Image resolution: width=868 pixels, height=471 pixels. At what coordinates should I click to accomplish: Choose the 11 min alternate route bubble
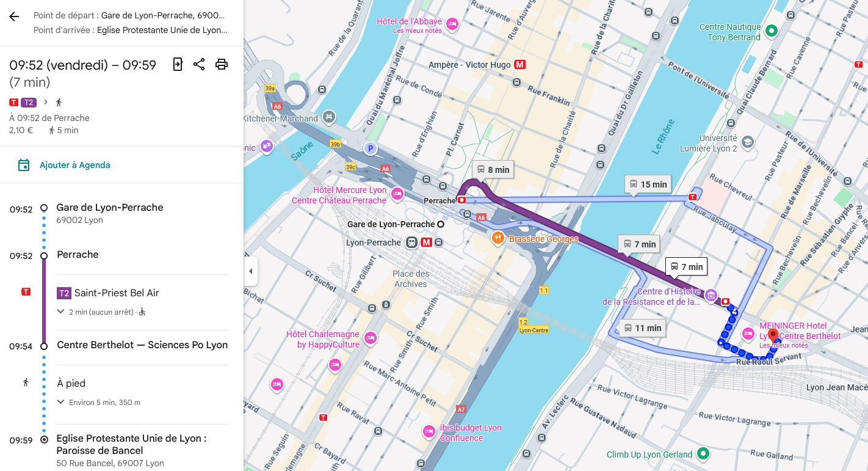pyautogui.click(x=642, y=328)
